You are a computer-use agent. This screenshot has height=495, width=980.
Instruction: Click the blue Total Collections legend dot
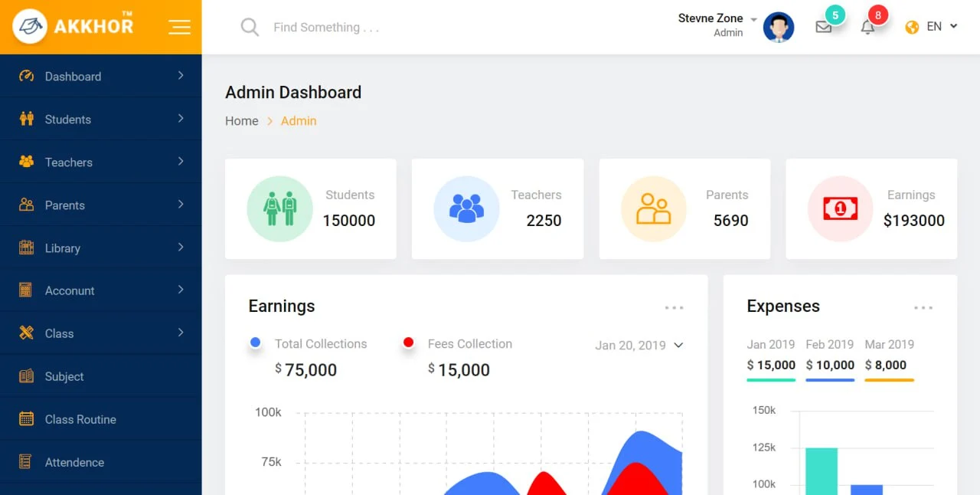[x=256, y=343]
